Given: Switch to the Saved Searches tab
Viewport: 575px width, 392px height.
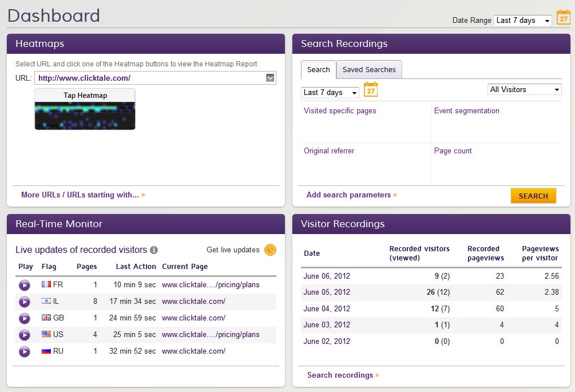Looking at the screenshot, I should point(369,70).
